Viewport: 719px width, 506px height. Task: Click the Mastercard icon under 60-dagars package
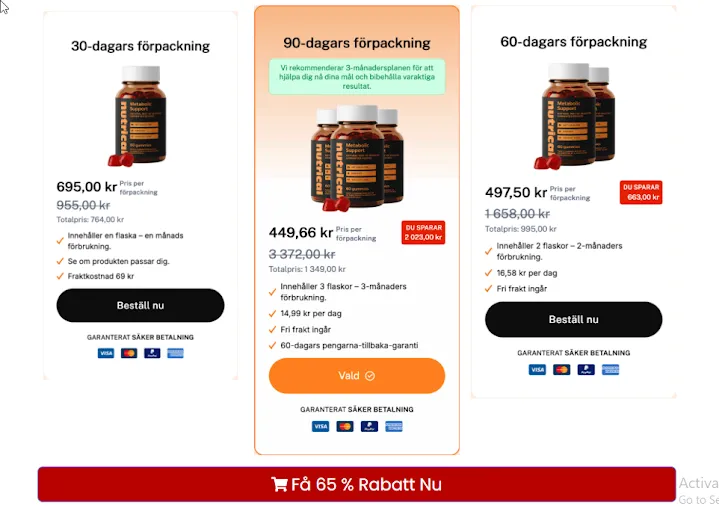pos(561,370)
